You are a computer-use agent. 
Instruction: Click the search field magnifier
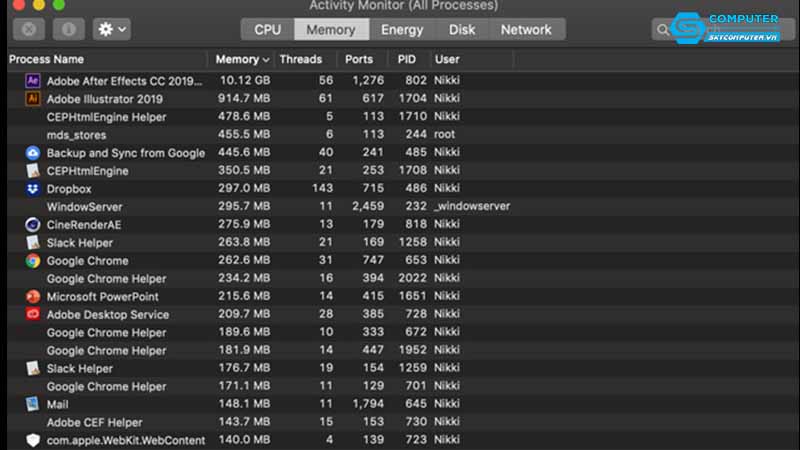664,31
